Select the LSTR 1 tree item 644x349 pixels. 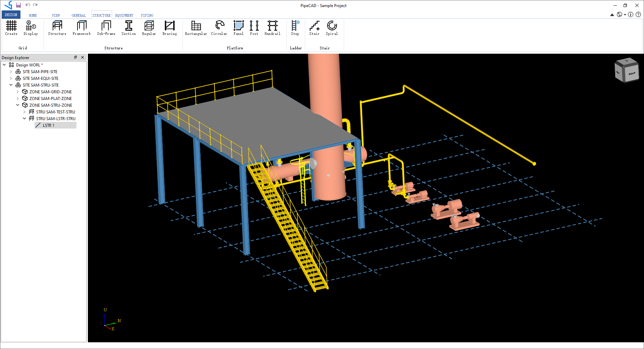(x=48, y=125)
